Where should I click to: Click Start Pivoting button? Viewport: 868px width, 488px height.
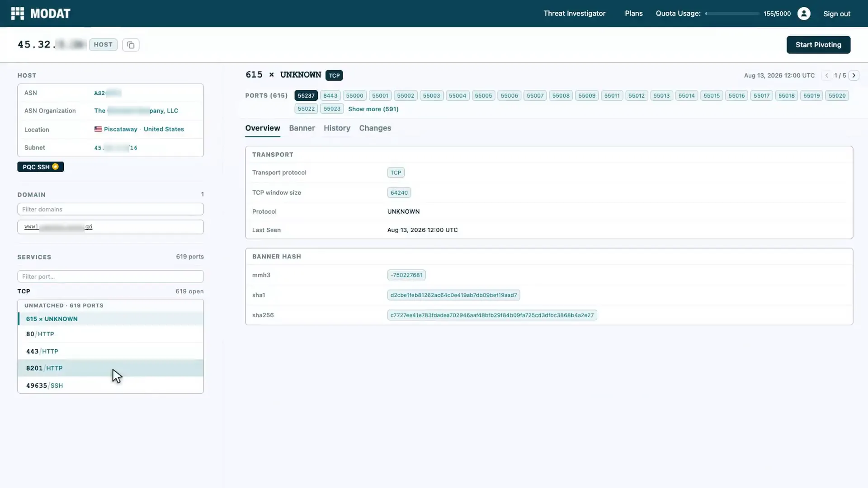(x=818, y=45)
